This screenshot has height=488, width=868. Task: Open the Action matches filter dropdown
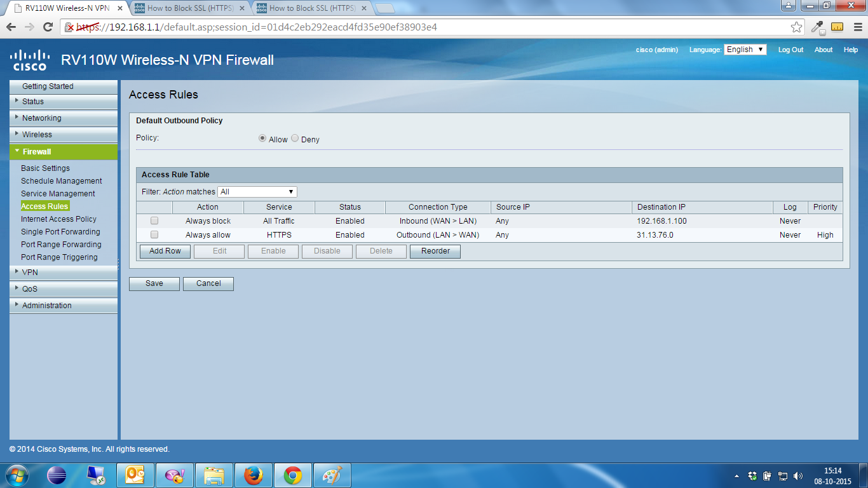tap(257, 191)
